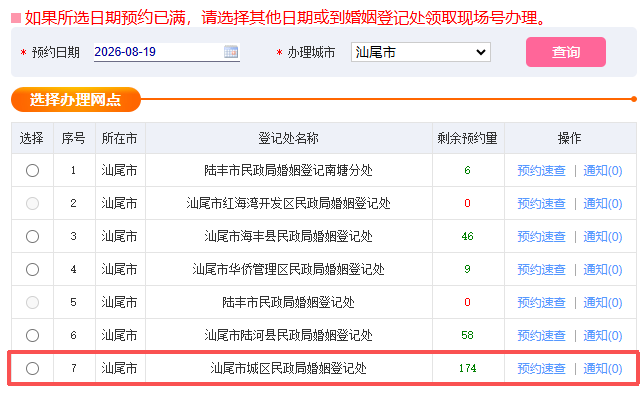The image size is (643, 393).
Task: Open 预约速查 for 陆河县 row
Action: [541, 336]
